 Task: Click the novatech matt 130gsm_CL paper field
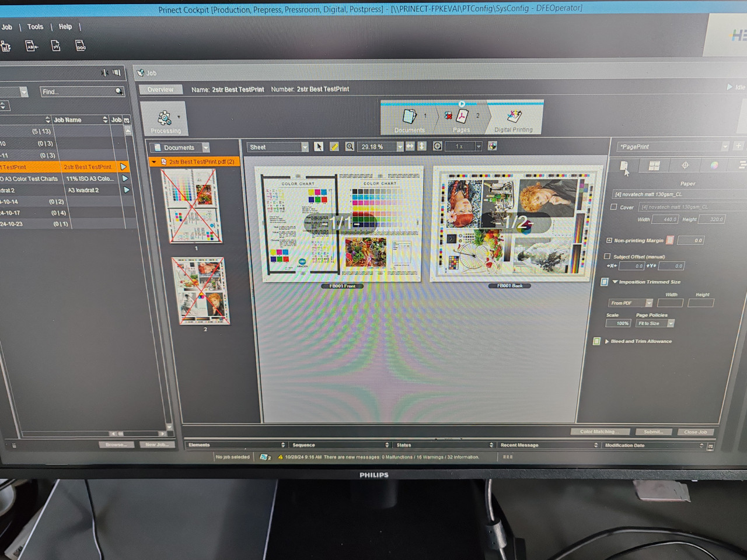[x=679, y=194]
